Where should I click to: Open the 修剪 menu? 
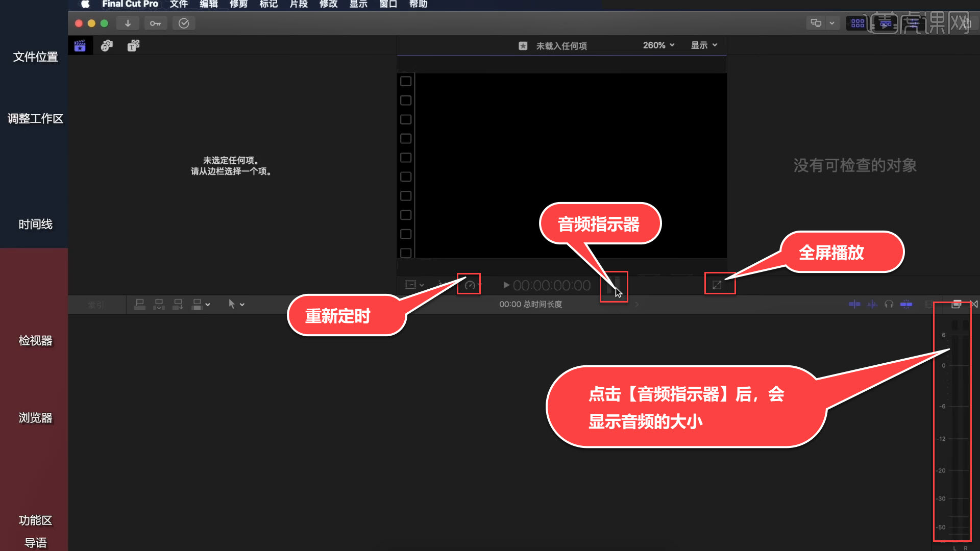(x=238, y=4)
